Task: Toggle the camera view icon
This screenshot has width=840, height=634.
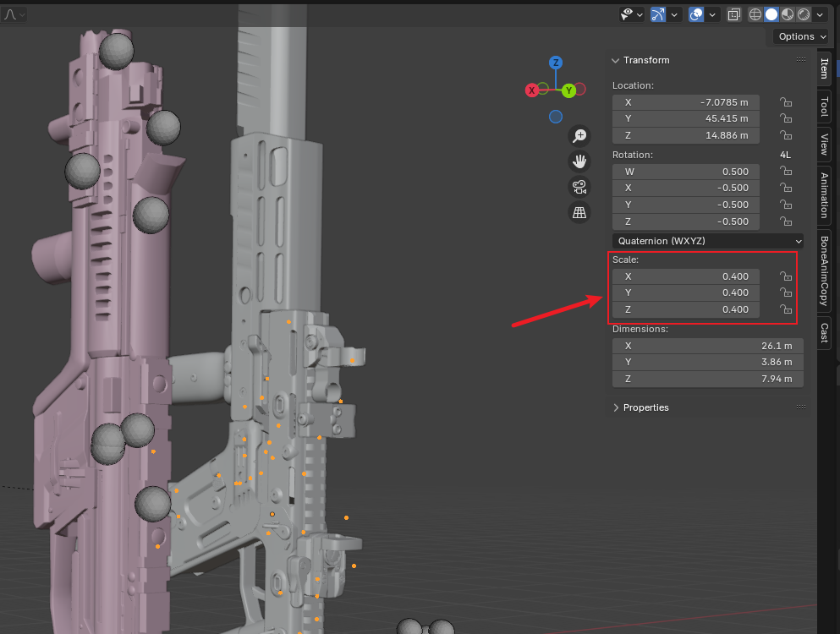Action: click(579, 187)
